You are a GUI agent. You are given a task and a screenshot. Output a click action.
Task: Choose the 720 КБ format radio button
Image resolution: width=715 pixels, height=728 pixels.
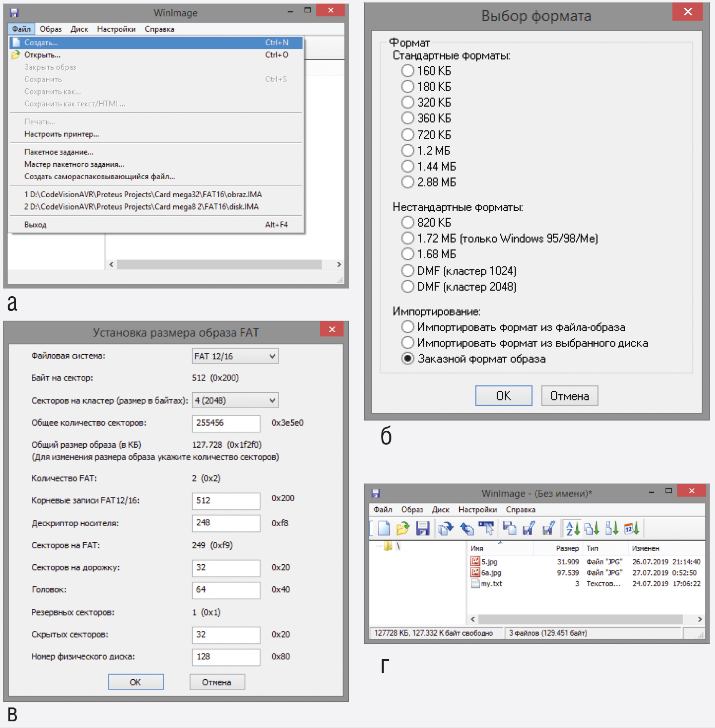407,135
